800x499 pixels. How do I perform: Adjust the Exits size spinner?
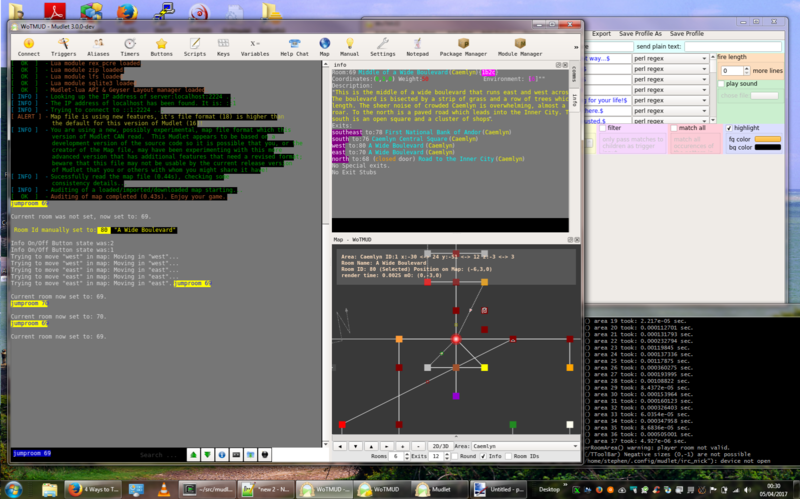(439, 456)
